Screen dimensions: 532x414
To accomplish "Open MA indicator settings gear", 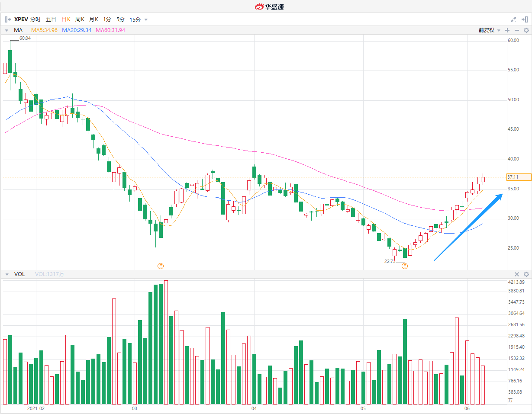I will (x=526, y=30).
